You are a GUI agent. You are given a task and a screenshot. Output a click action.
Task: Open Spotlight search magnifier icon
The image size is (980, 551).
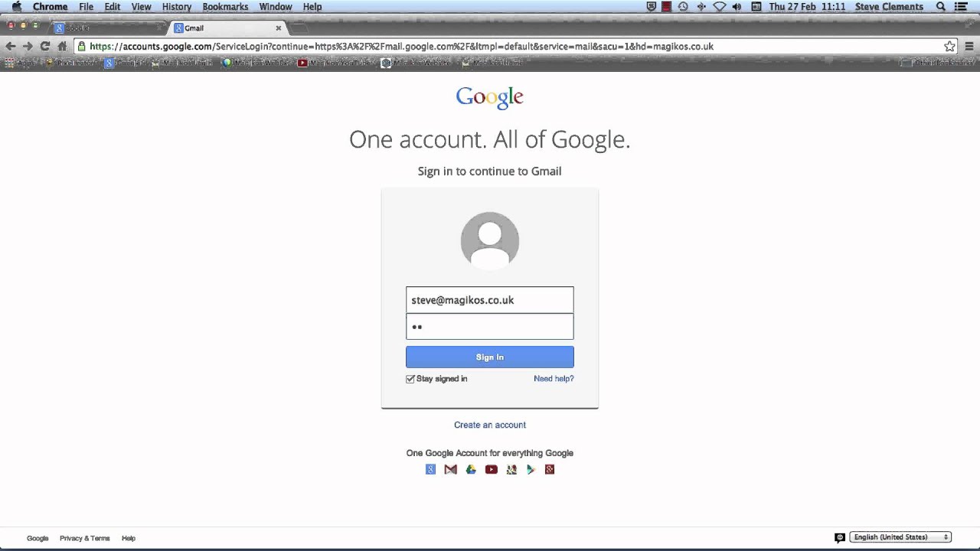(941, 7)
